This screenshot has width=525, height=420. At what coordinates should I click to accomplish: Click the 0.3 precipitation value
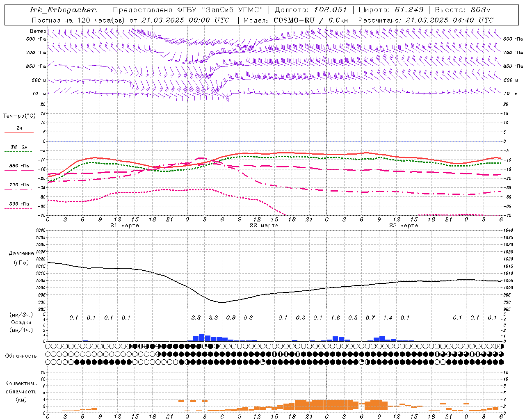tap(248, 317)
